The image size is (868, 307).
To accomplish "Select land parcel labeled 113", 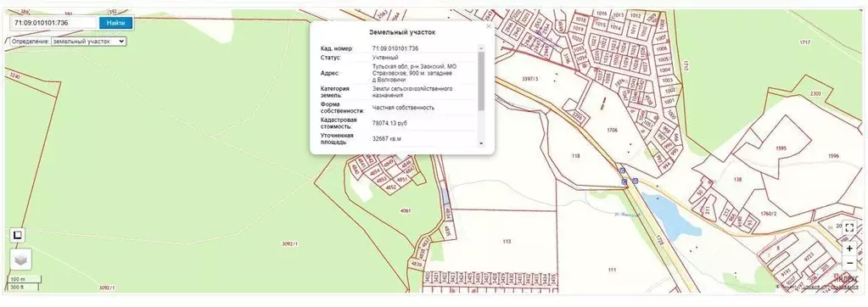I will tap(506, 241).
